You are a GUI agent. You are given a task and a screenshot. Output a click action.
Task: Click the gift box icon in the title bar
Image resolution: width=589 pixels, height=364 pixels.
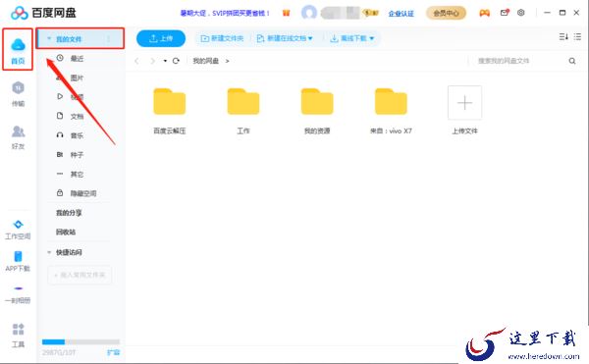[287, 13]
